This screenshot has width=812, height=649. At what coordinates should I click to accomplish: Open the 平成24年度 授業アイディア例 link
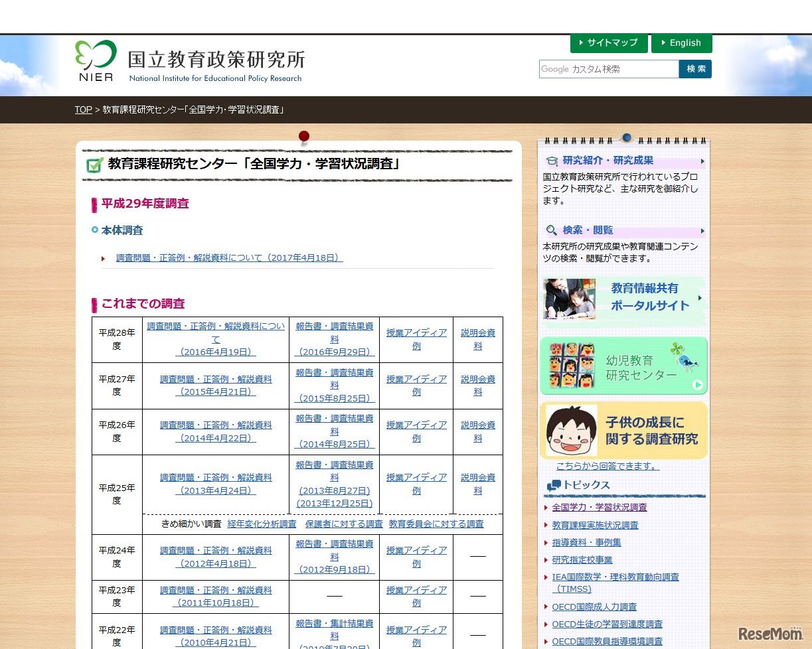click(x=416, y=557)
